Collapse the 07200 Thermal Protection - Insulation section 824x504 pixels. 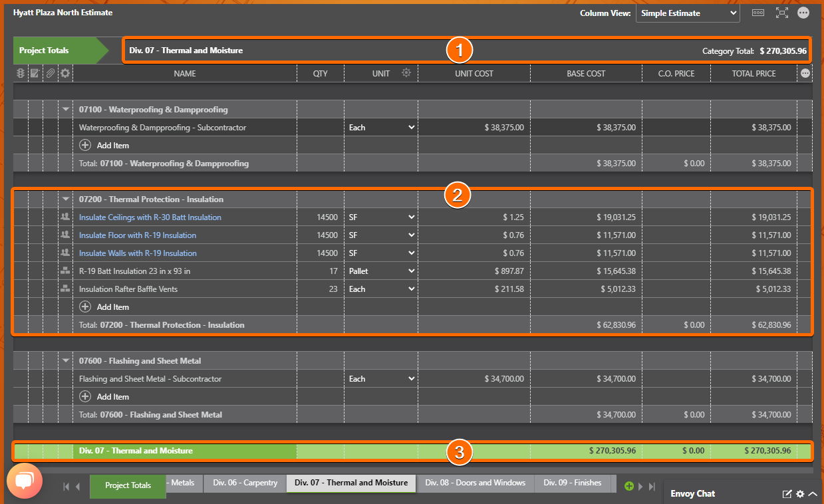(65, 198)
